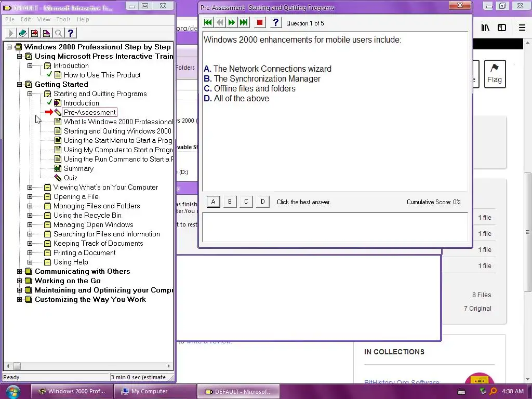The image size is (532, 399).
Task: Select Using the Run Command topic
Action: tap(118, 159)
